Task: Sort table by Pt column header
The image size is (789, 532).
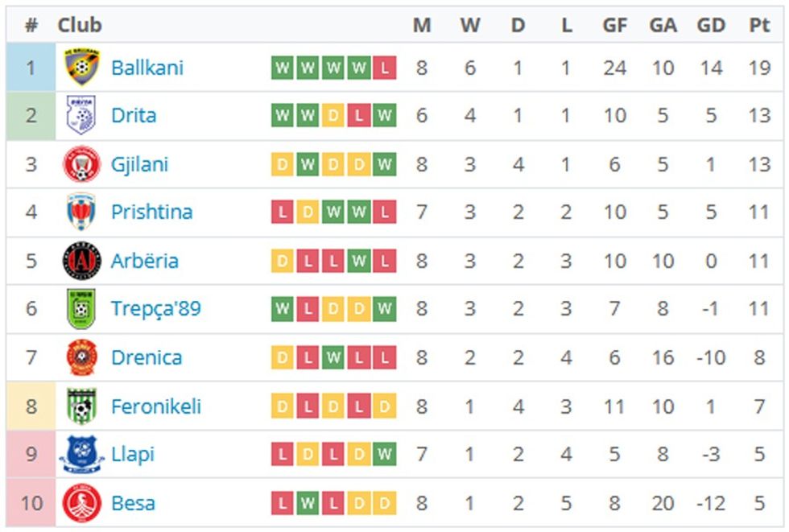Action: (x=759, y=25)
